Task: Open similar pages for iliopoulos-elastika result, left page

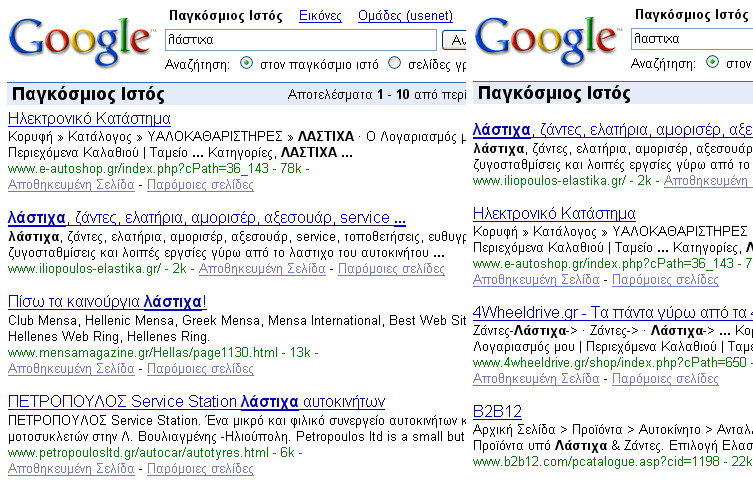Action: click(391, 269)
